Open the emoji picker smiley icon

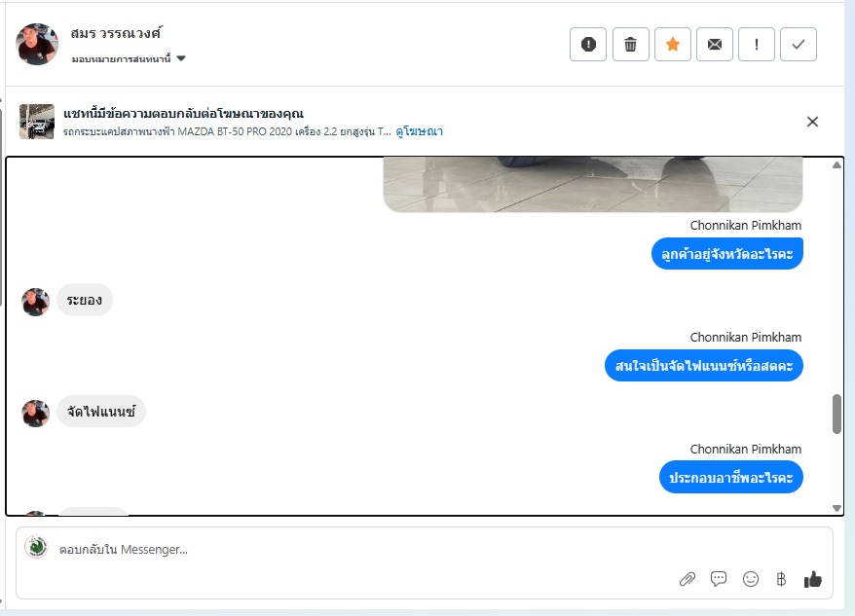pos(751,579)
